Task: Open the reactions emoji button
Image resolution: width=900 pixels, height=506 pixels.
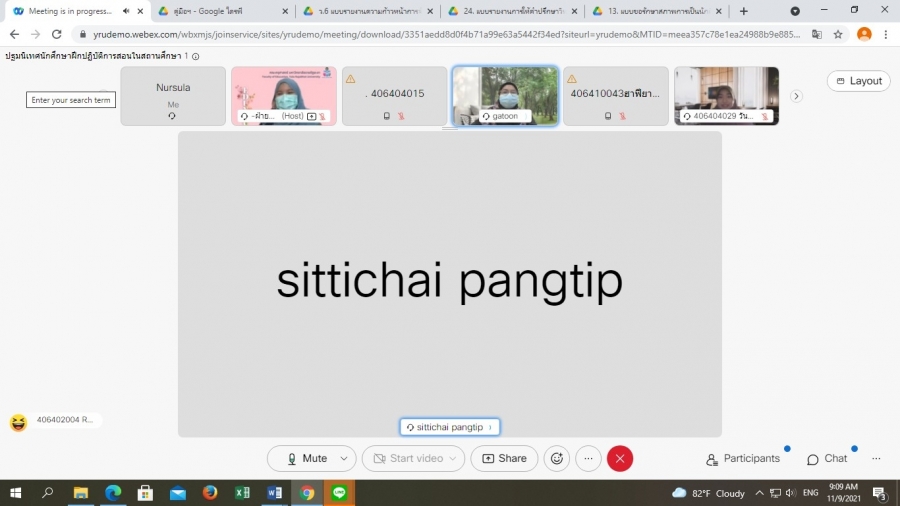Action: [x=557, y=459]
